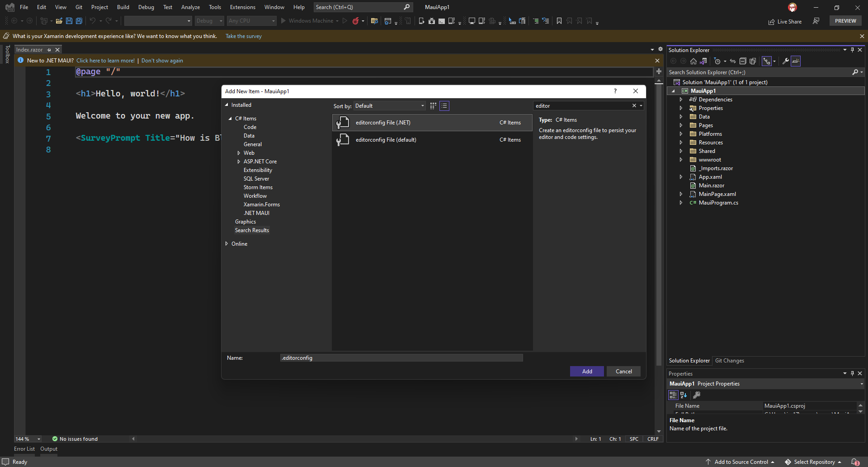Click the Solution Explorer Home icon
Screen dimensions: 868x467
click(x=693, y=61)
